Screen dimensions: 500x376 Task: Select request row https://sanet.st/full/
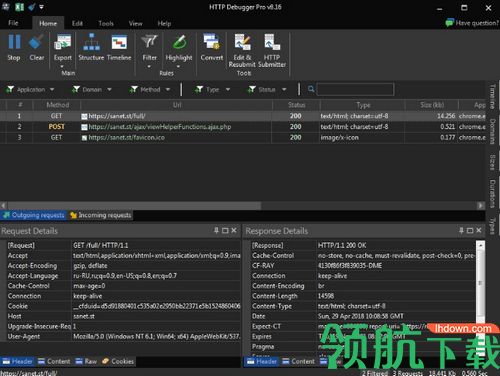243,116
